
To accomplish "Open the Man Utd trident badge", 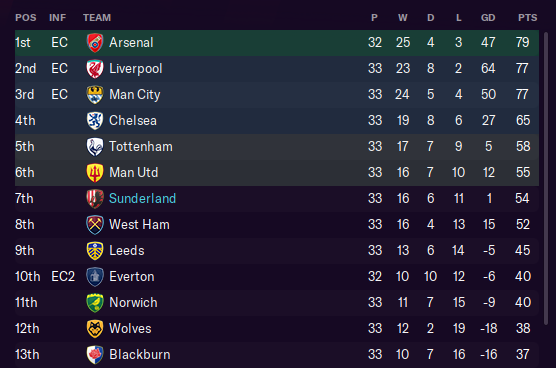I will pyautogui.click(x=95, y=172).
